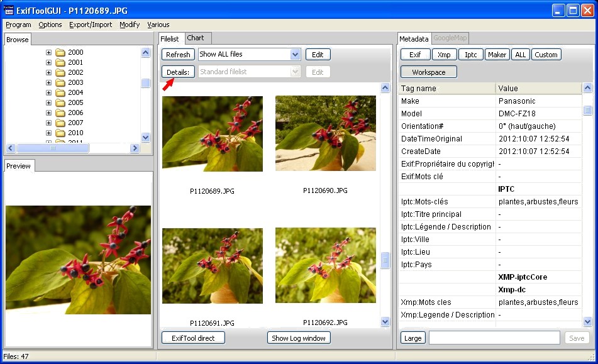
Task: Select the Iptc:Mots-clés row
Action: coord(490,202)
